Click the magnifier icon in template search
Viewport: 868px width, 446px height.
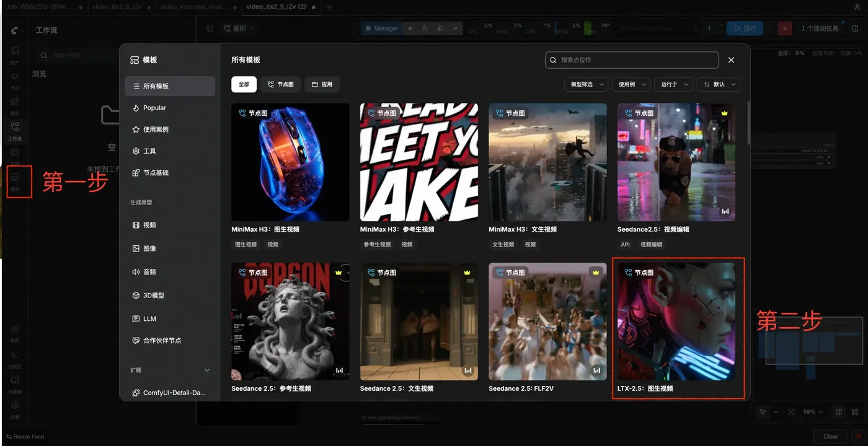pyautogui.click(x=553, y=60)
